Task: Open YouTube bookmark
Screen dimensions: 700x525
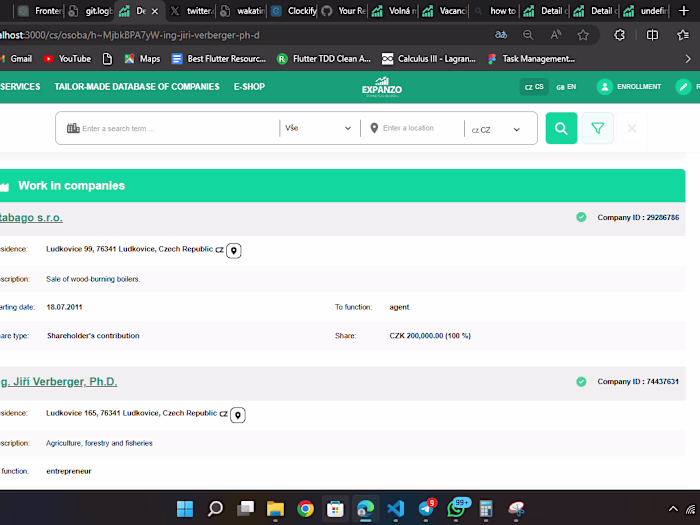Action: coord(67,59)
